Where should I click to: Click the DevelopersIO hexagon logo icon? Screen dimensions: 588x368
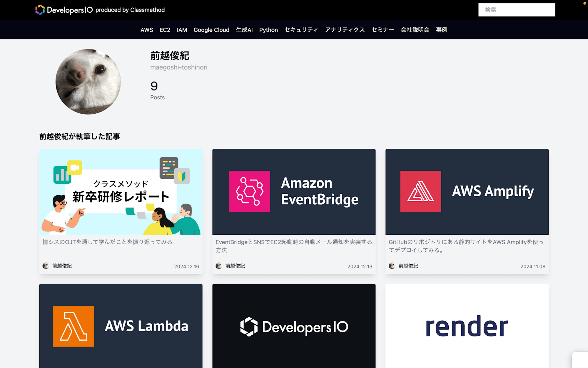coord(40,10)
